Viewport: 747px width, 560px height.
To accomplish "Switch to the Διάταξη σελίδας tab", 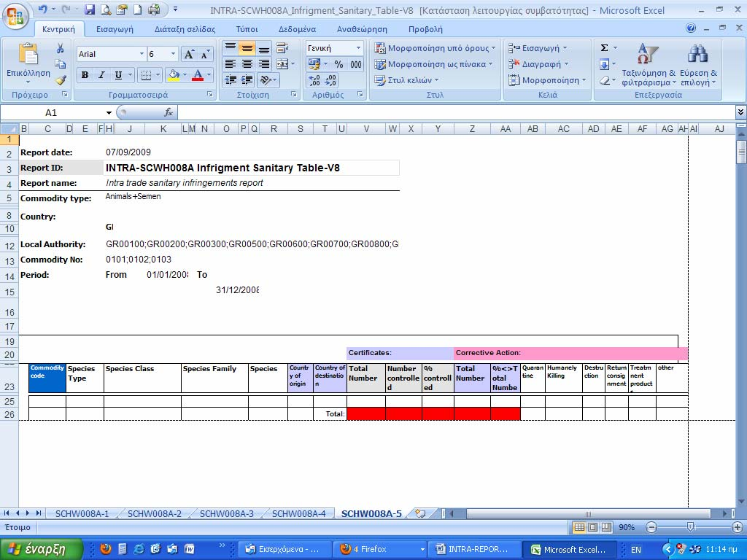I will click(185, 29).
